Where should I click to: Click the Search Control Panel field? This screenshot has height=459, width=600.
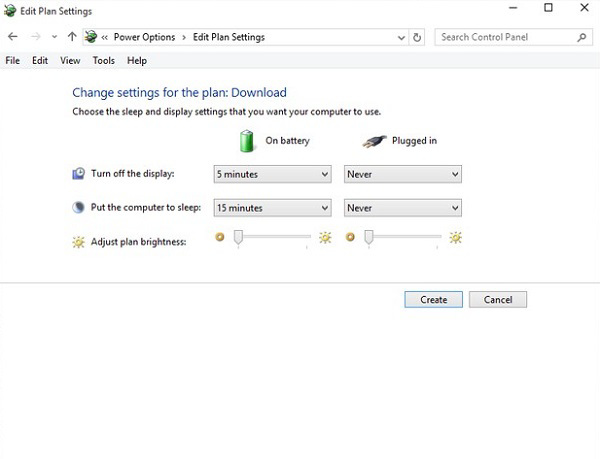505,37
